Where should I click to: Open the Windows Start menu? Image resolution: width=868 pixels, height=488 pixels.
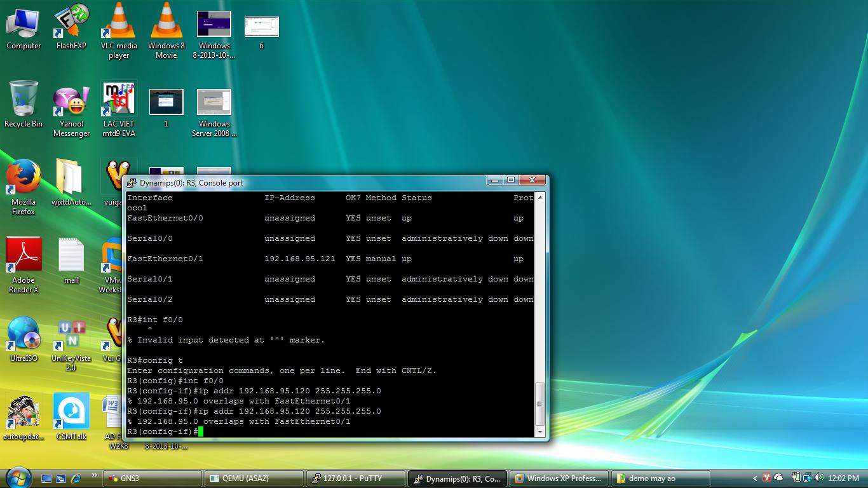[18, 477]
